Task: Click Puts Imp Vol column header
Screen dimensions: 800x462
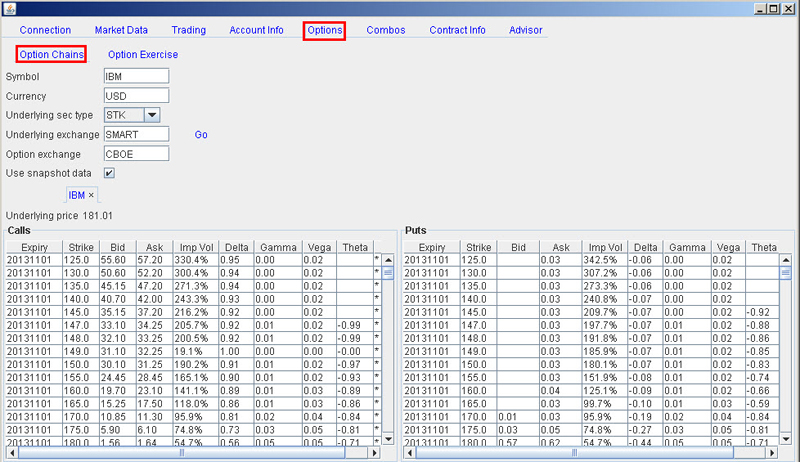Action: pyautogui.click(x=605, y=247)
